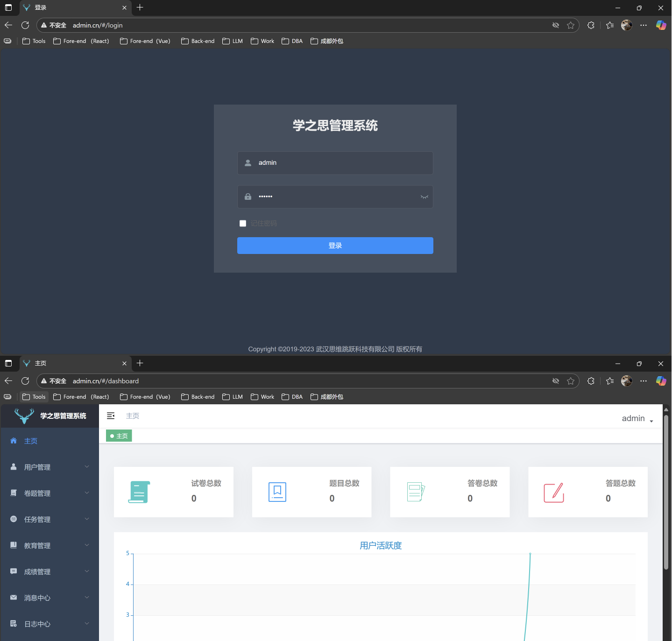Image resolution: width=672 pixels, height=641 pixels.
Task: Refresh the dashboard page
Action: [x=25, y=381]
